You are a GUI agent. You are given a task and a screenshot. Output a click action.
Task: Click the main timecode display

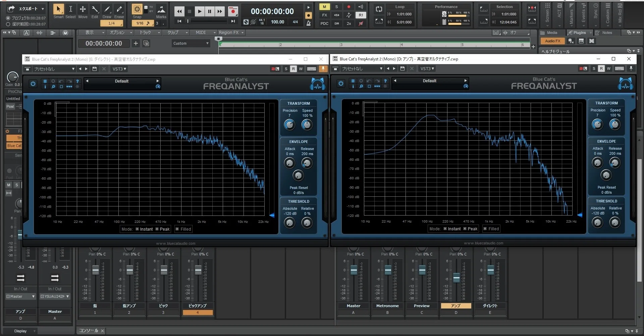(272, 11)
